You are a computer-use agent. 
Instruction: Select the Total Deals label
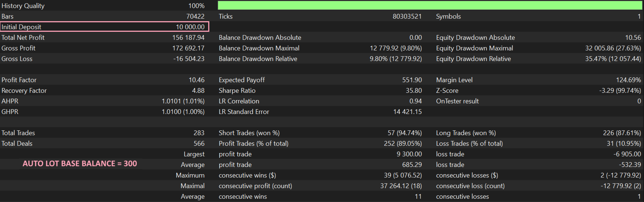17,144
